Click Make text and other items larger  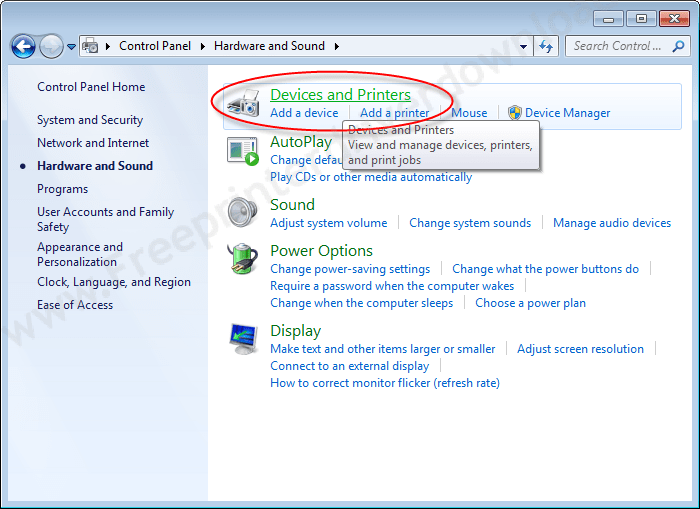383,349
